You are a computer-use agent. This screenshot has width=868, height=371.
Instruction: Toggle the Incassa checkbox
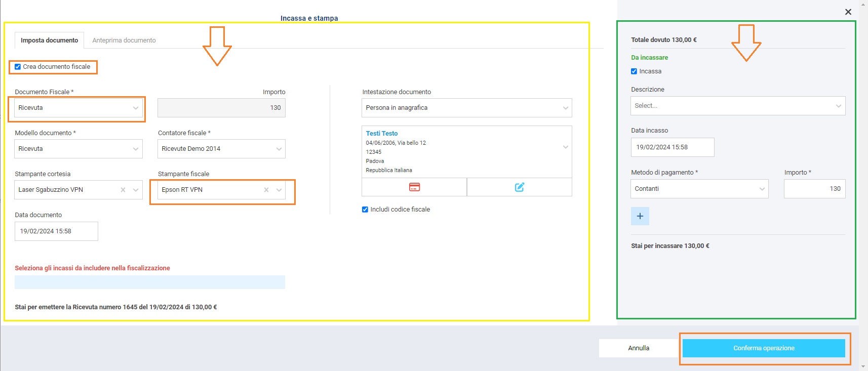click(634, 71)
